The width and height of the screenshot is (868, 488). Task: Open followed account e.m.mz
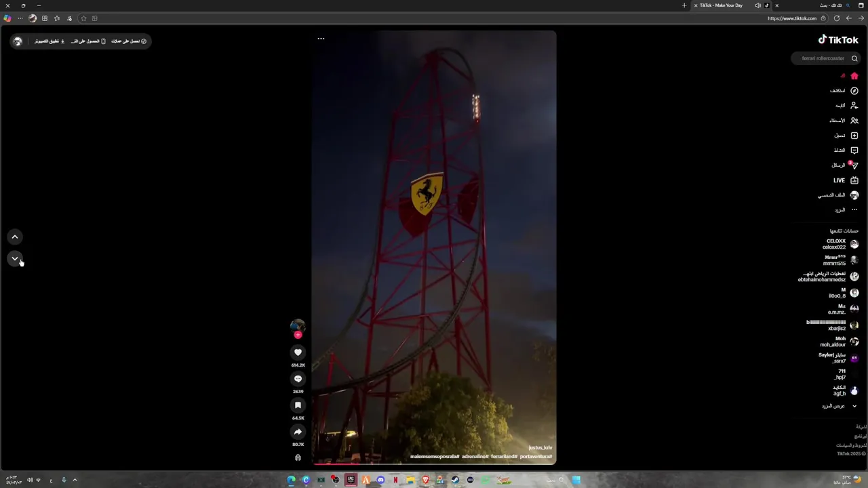[844, 309]
